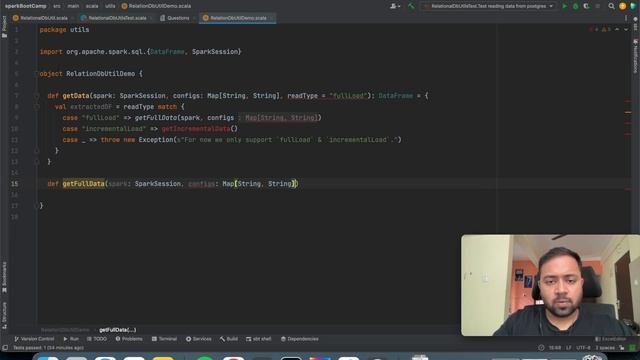Viewport: 640px width, 360px height.
Task: Open the Terminal tool window
Action: click(164, 339)
